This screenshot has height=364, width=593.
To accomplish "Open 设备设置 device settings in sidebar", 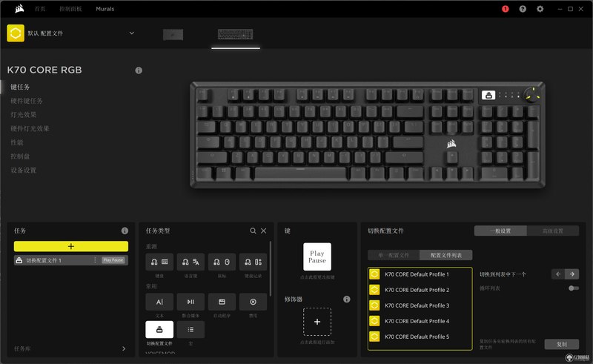I will (24, 171).
